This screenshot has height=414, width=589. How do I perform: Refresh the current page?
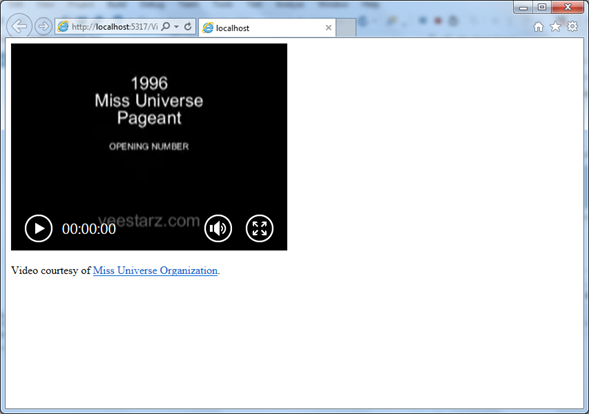click(x=188, y=26)
